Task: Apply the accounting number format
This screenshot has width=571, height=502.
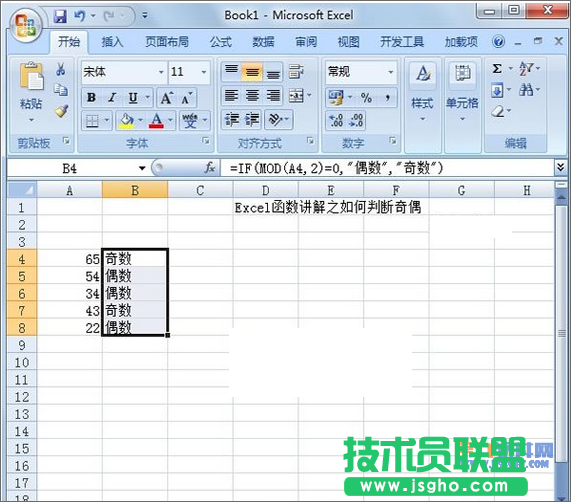Action: (336, 98)
